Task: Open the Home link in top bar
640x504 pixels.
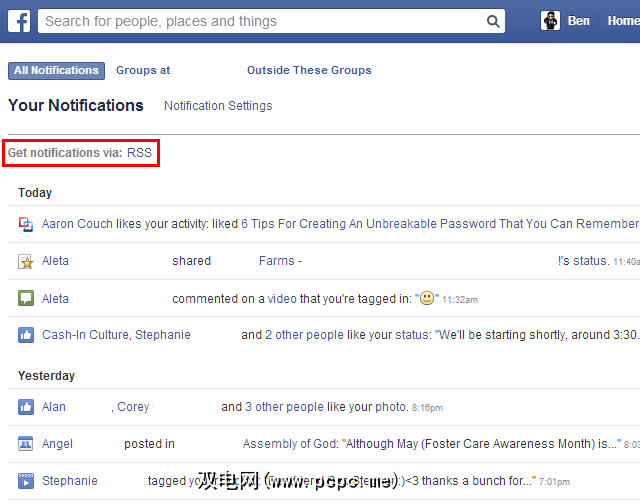Action: tap(623, 20)
